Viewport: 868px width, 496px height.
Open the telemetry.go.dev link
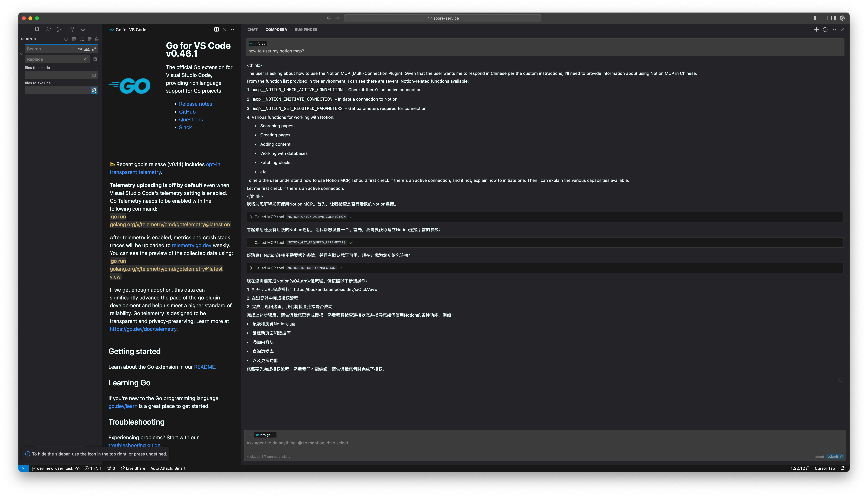(192, 245)
